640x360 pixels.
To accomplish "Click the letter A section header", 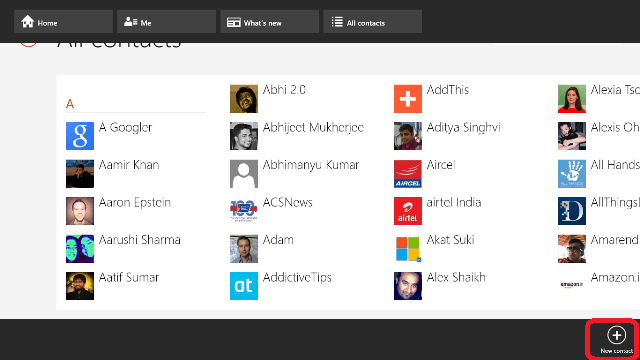I will point(70,104).
